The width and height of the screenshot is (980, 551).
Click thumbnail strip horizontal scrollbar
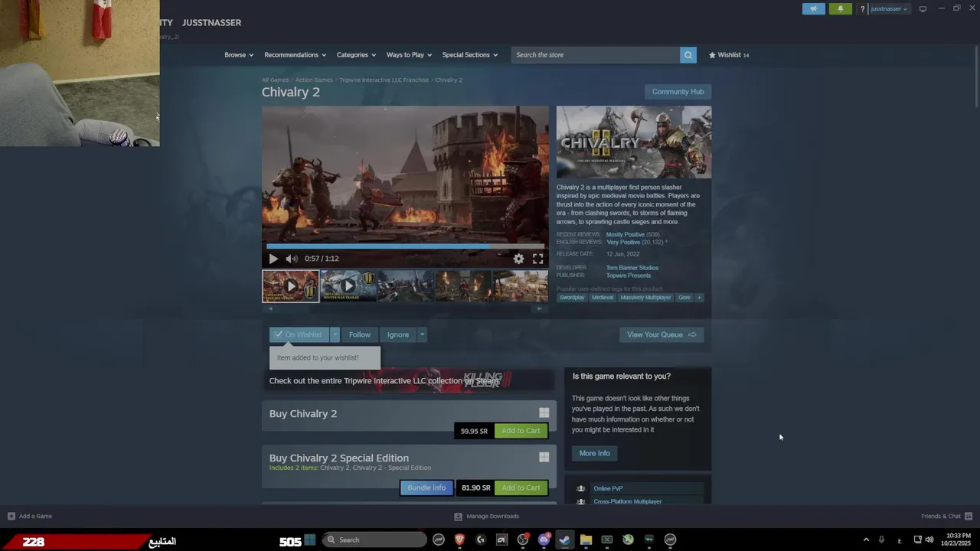click(x=405, y=308)
